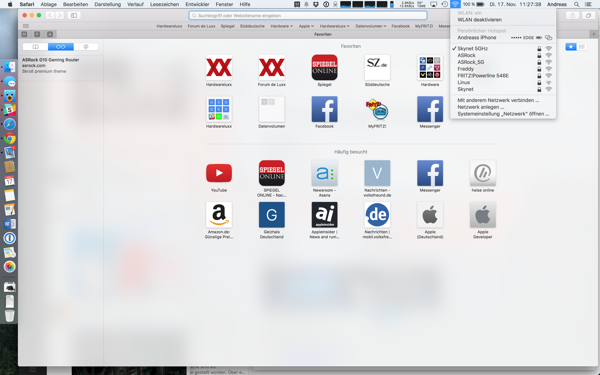Choose FRITZ!Powerline 546E network

tap(503, 76)
